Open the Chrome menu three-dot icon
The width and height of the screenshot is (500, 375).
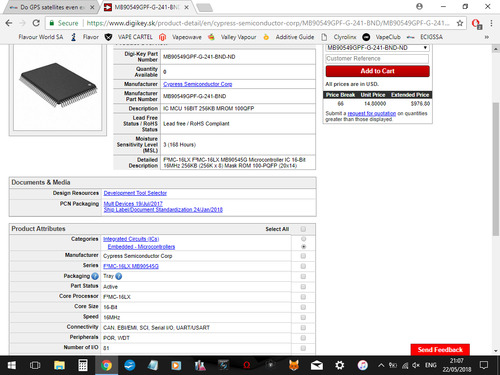coord(491,23)
